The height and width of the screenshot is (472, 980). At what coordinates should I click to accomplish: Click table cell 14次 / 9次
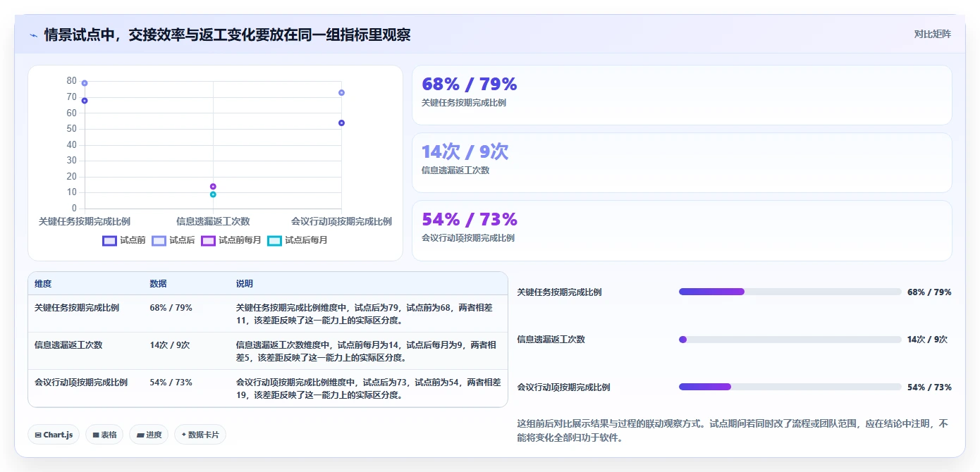(170, 345)
